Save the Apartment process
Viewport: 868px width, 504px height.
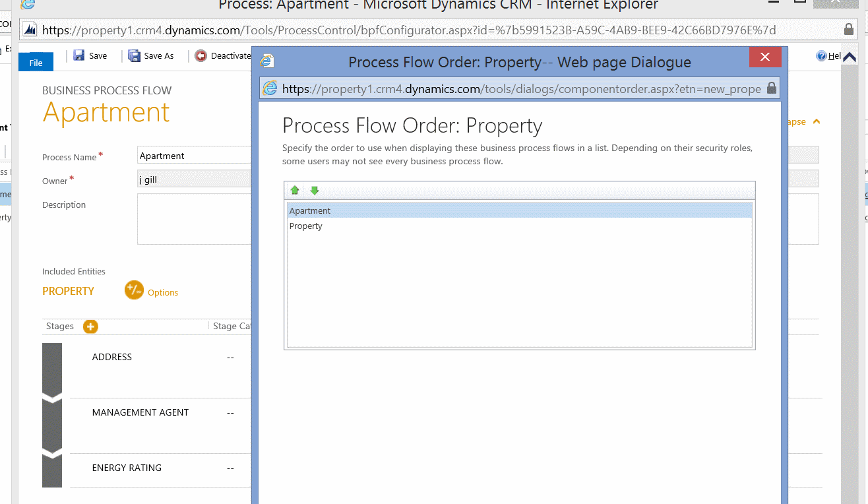[x=90, y=56]
